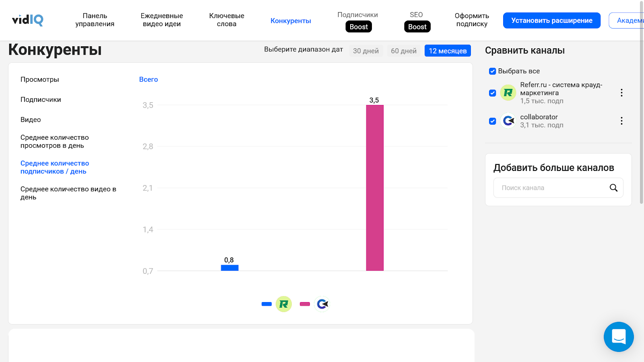Open the three-dot menu for collaborator
Viewport: 644px width, 362px height.
621,121
